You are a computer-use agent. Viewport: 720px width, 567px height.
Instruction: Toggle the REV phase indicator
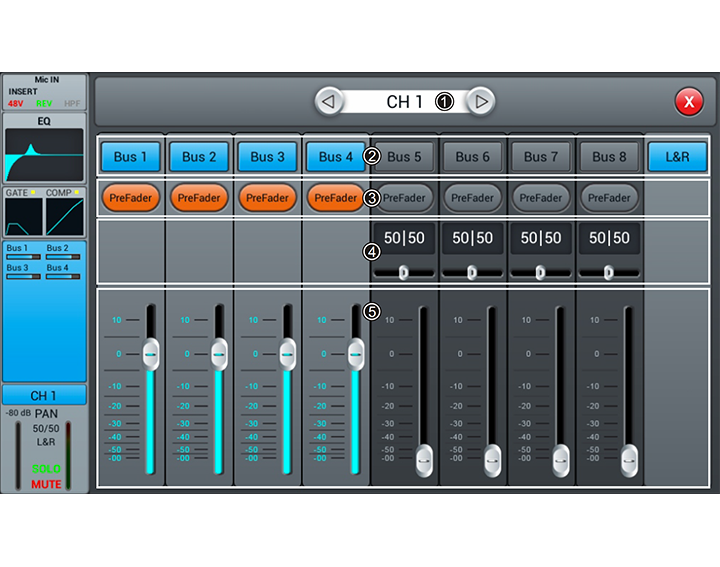[44, 103]
